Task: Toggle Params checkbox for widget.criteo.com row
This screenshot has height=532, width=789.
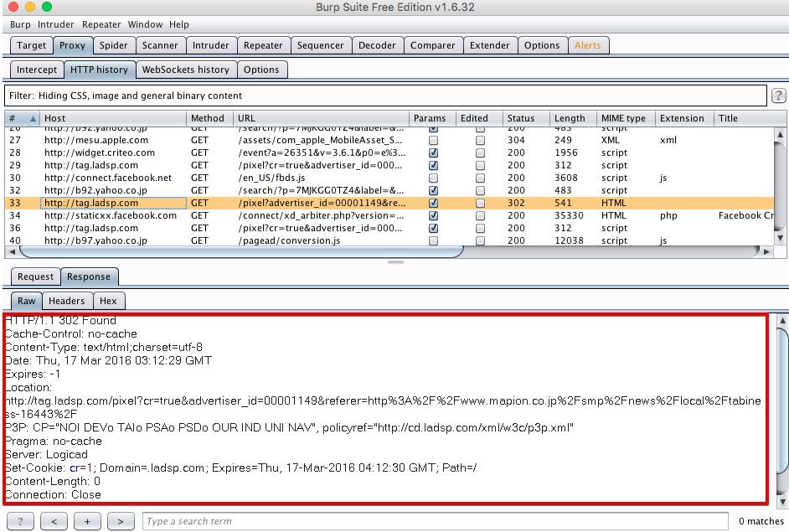Action: tap(433, 153)
